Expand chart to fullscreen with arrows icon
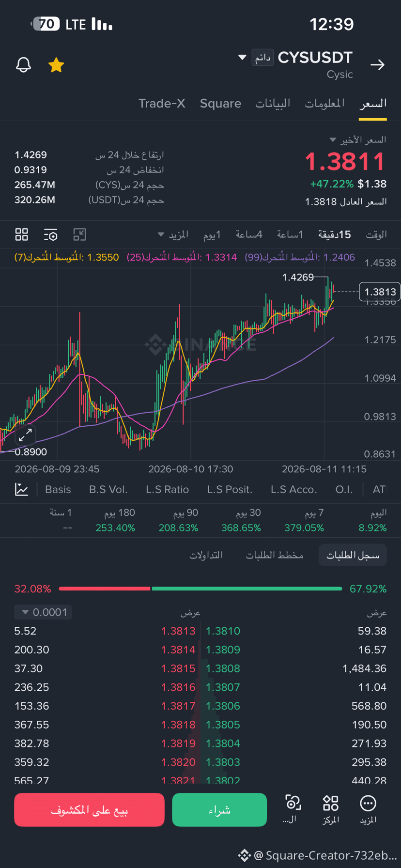The height and width of the screenshot is (868, 401). [x=25, y=435]
